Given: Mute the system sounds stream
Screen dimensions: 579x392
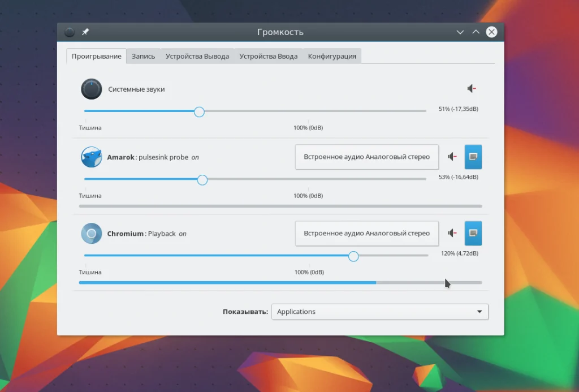Looking at the screenshot, I should 472,89.
